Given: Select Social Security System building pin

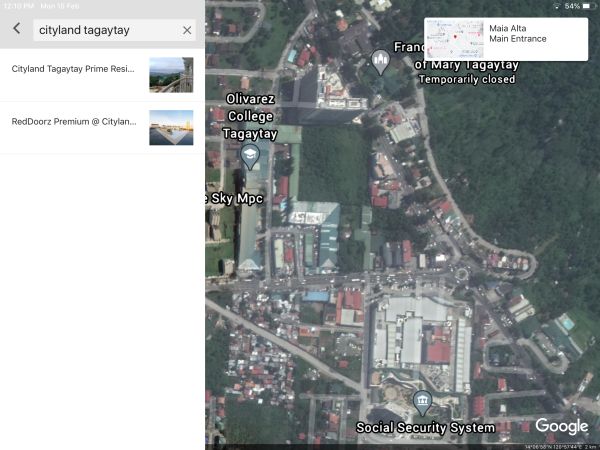Looking at the screenshot, I should tap(422, 403).
